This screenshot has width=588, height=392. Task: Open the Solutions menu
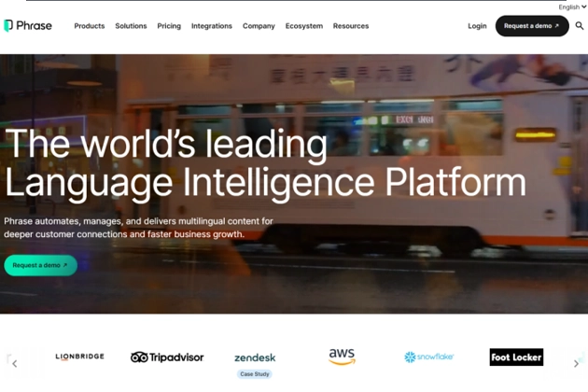coord(131,26)
